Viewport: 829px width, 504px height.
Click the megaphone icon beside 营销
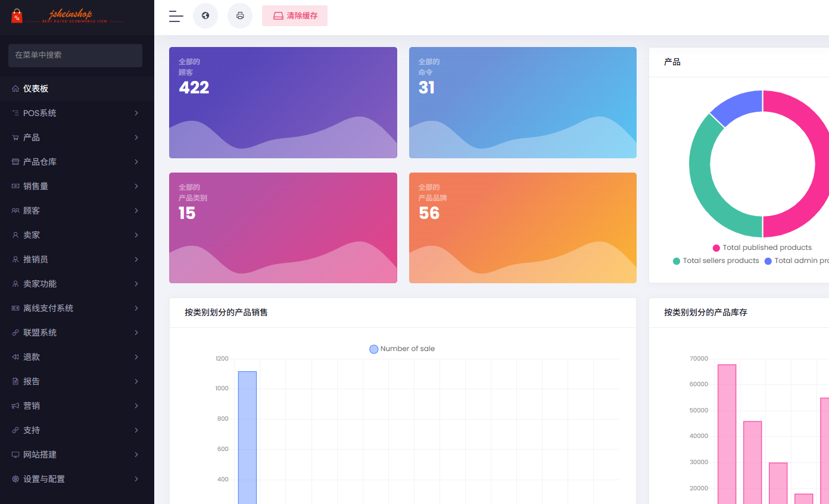click(15, 406)
